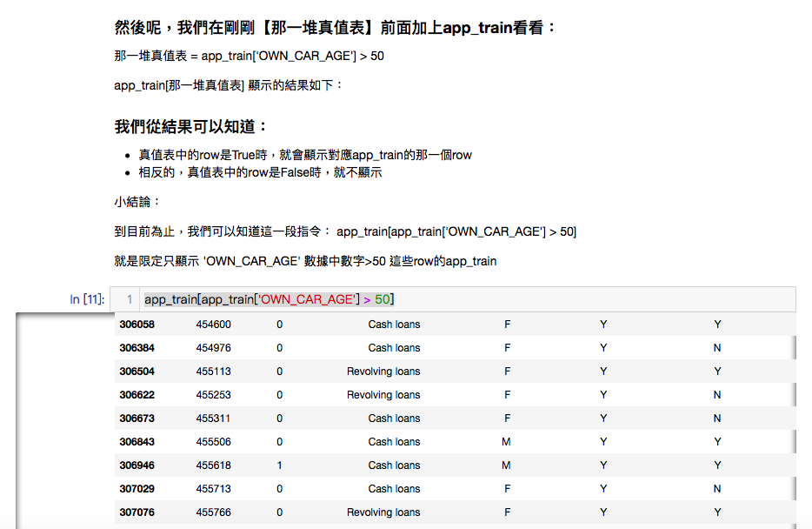Click gender F in row 306384
The height and width of the screenshot is (529, 812).
(507, 348)
